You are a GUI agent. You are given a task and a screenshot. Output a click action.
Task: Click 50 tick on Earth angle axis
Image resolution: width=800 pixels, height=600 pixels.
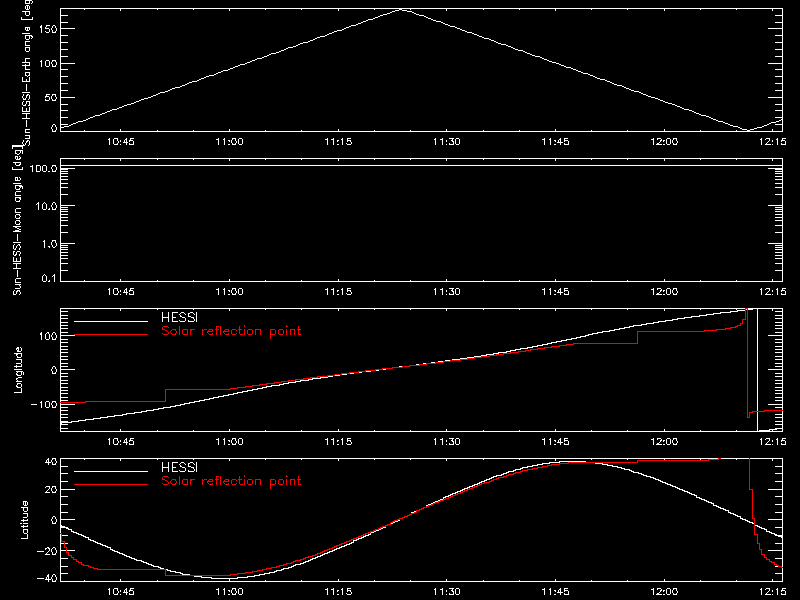51,97
